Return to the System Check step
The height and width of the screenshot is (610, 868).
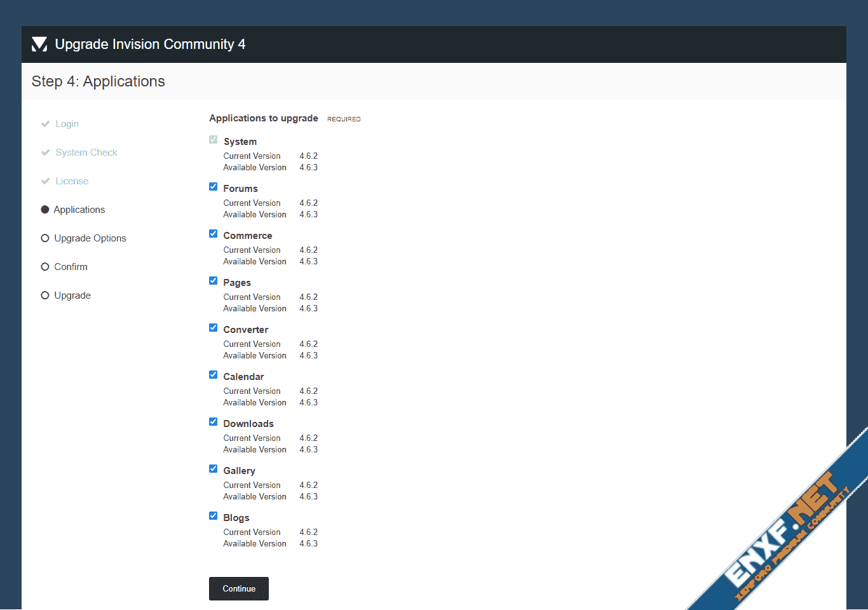tap(86, 152)
